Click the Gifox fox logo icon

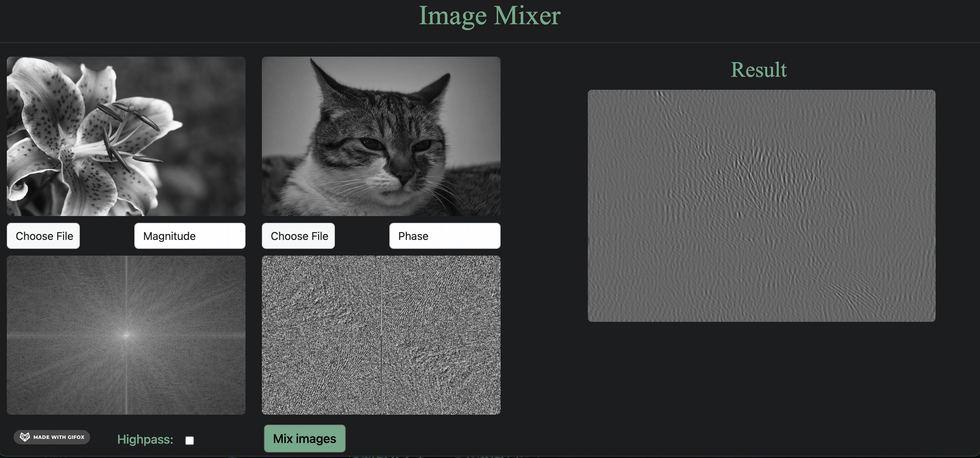point(25,437)
